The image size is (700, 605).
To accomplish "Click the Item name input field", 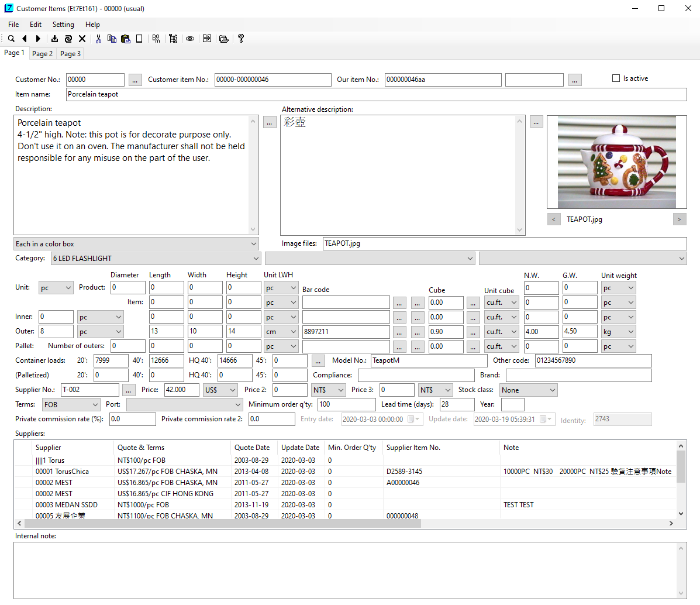I will click(377, 94).
